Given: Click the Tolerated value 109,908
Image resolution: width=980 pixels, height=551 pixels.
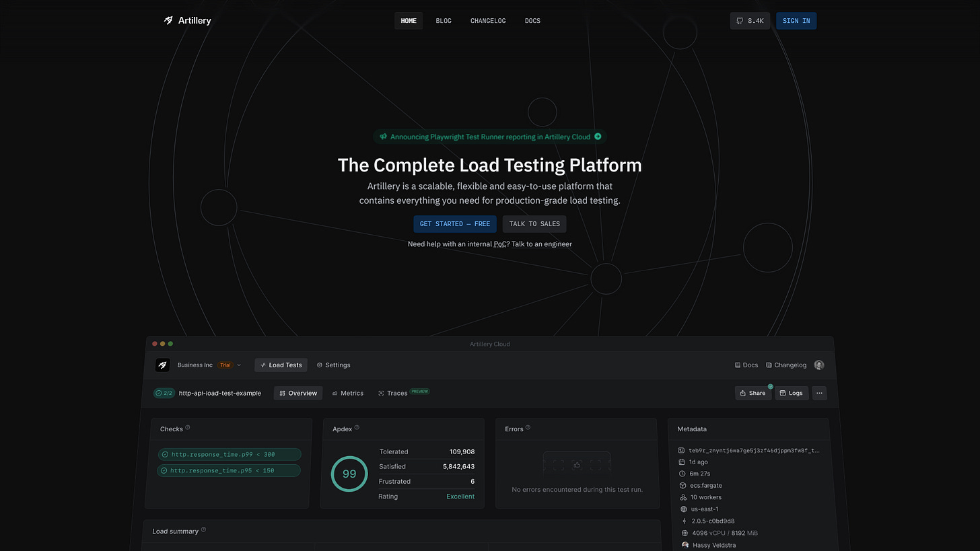Looking at the screenshot, I should [x=462, y=452].
